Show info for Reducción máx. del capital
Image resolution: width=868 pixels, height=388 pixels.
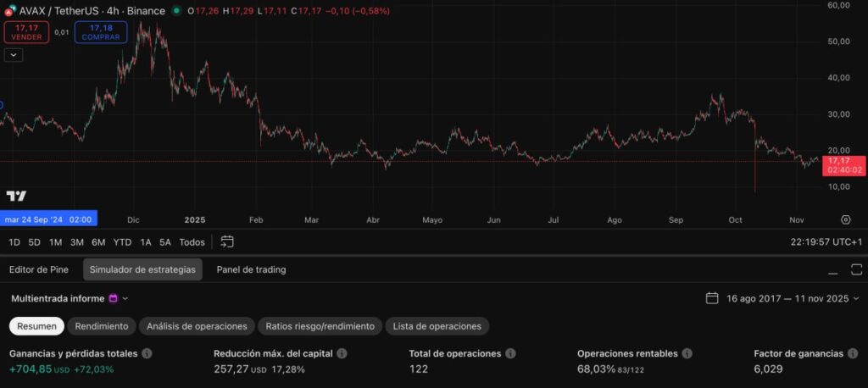(342, 353)
